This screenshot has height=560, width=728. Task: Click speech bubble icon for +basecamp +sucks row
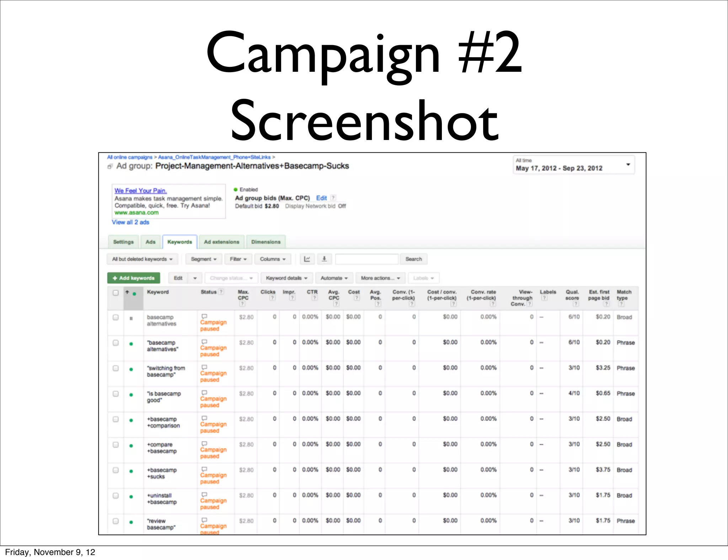pyautogui.click(x=204, y=469)
